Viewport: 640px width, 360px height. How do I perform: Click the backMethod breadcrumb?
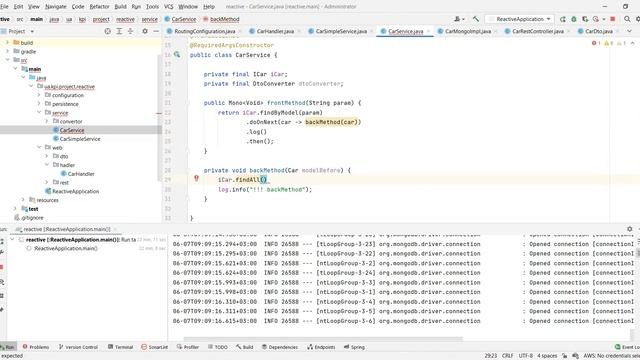224,19
